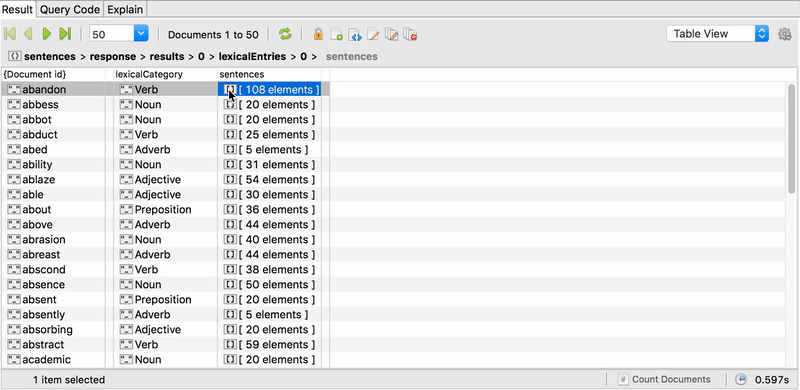Click the add document icon

tap(337, 34)
